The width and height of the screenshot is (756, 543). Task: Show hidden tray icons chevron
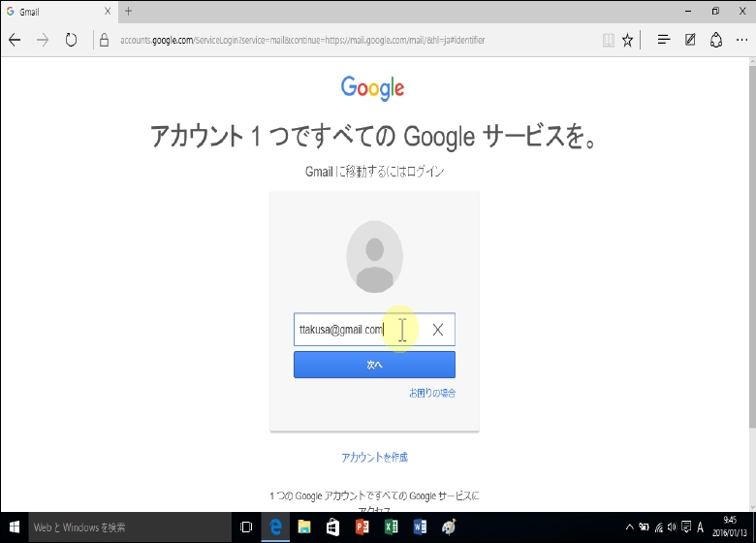(x=629, y=527)
